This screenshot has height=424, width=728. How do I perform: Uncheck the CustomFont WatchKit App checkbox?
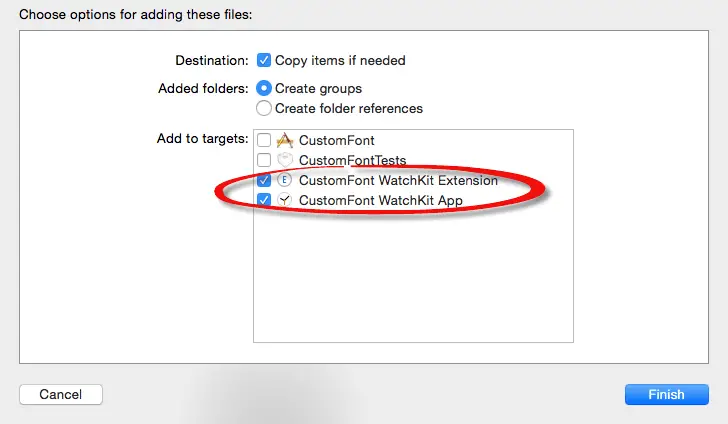(264, 200)
